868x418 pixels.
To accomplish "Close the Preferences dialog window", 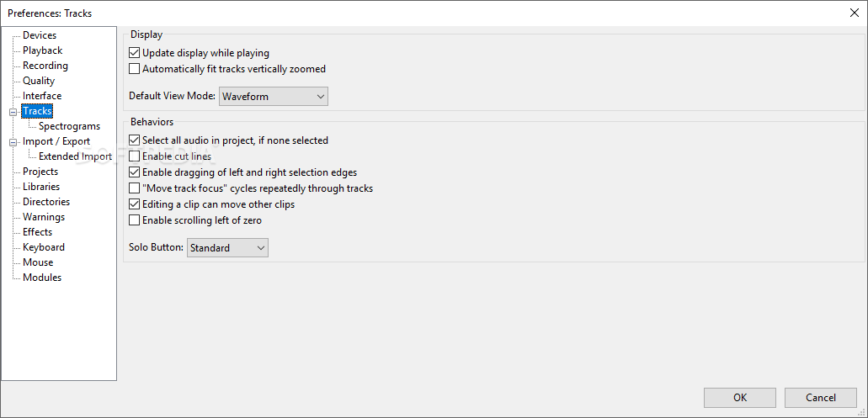I will tap(855, 13).
